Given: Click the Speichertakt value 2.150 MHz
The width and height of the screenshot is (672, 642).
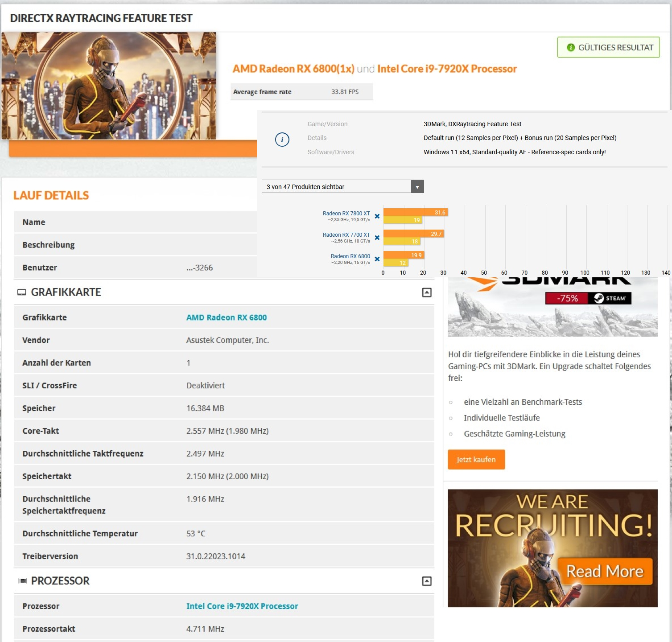Looking at the screenshot, I should (227, 477).
